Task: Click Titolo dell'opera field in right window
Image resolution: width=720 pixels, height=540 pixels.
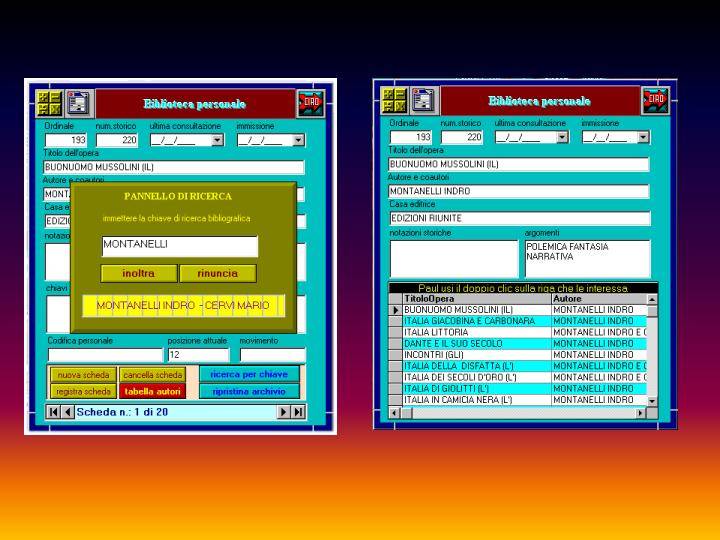Action: click(518, 164)
